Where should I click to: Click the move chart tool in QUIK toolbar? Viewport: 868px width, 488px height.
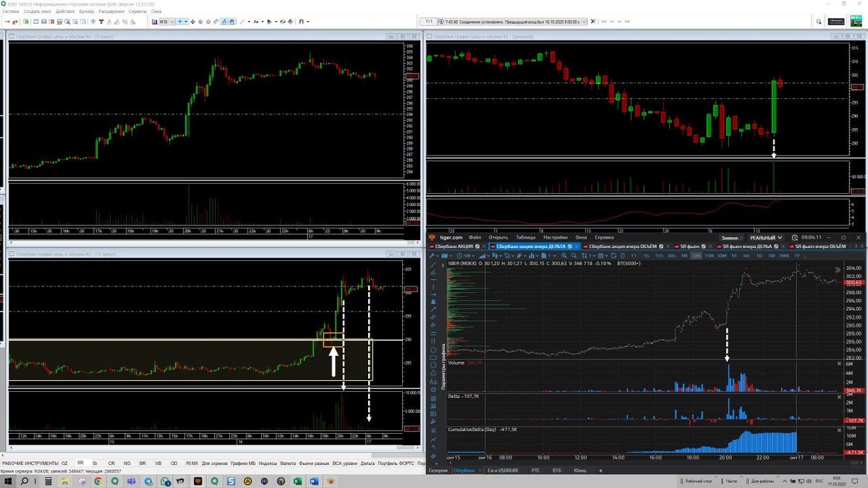click(x=192, y=22)
